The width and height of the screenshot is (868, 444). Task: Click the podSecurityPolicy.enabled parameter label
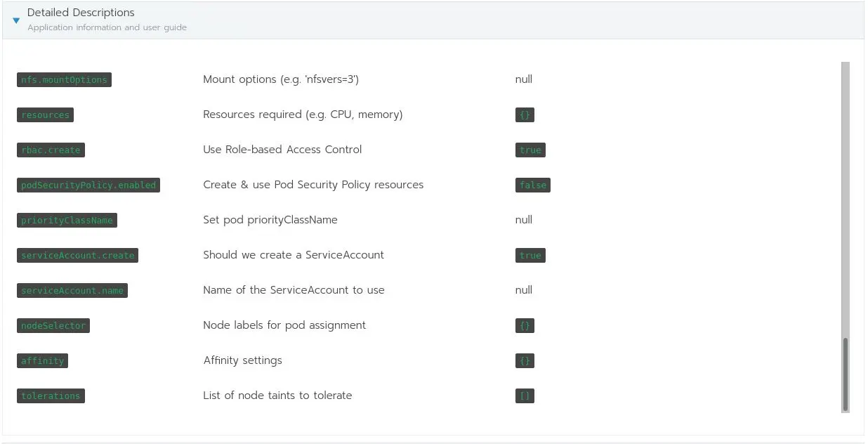88,185
